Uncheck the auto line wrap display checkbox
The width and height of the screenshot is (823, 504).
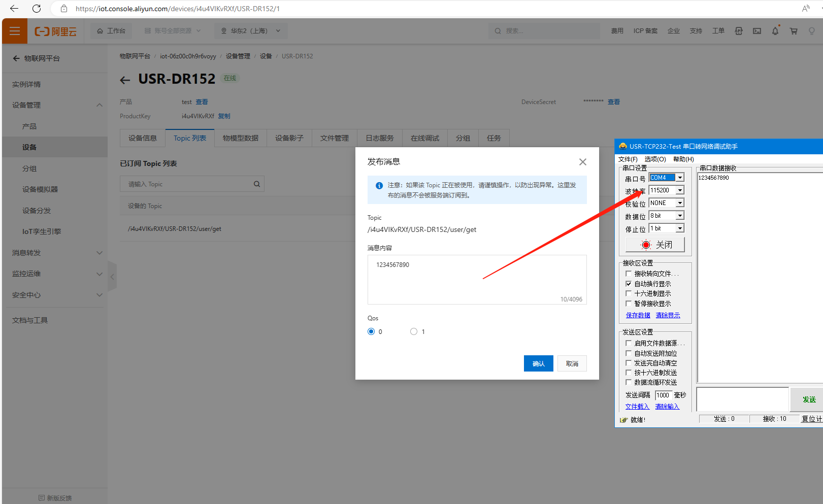click(x=629, y=284)
